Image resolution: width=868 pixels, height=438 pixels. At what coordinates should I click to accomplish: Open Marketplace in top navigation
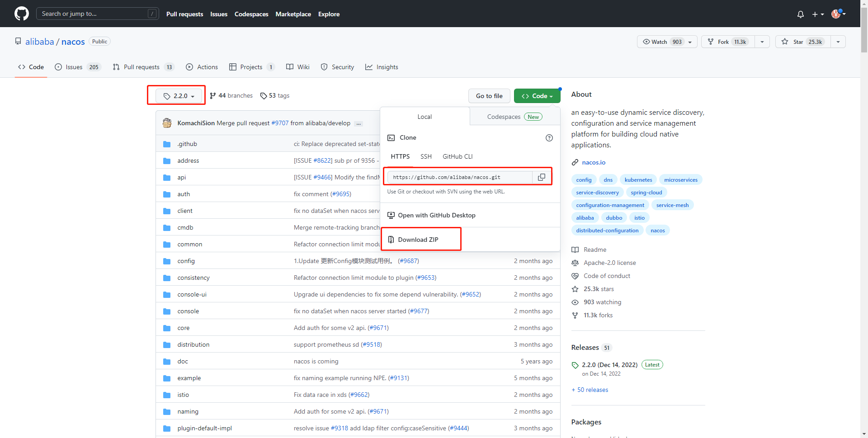tap(293, 14)
